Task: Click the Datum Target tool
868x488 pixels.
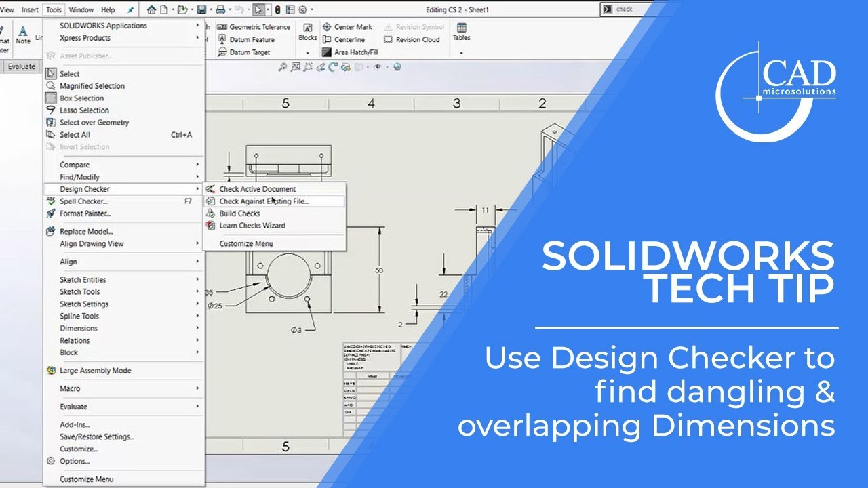Action: pos(244,52)
